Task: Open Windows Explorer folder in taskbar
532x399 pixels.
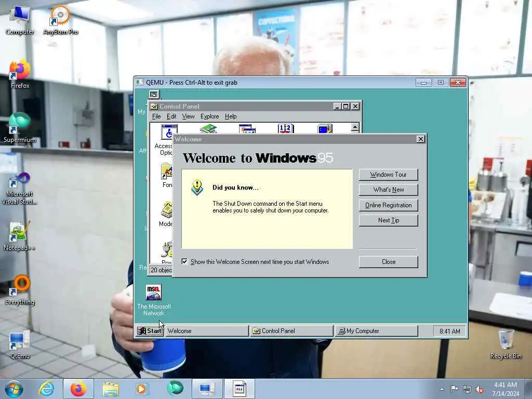Action: coord(111,389)
